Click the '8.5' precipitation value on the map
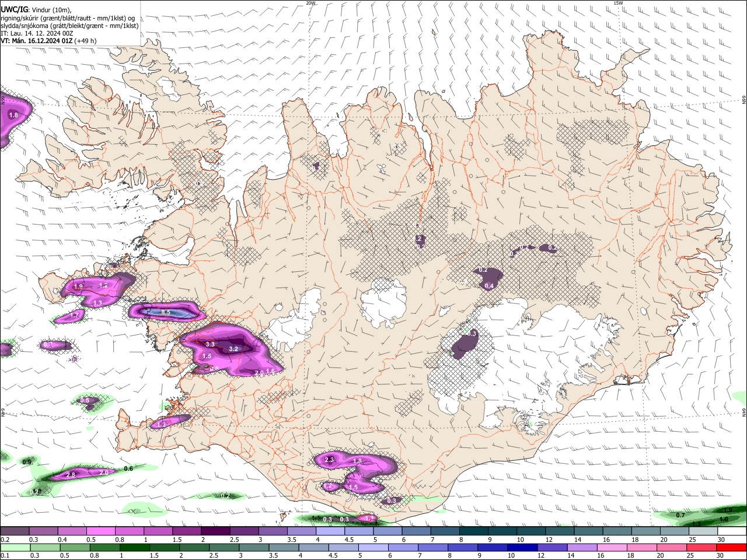 click(166, 313)
